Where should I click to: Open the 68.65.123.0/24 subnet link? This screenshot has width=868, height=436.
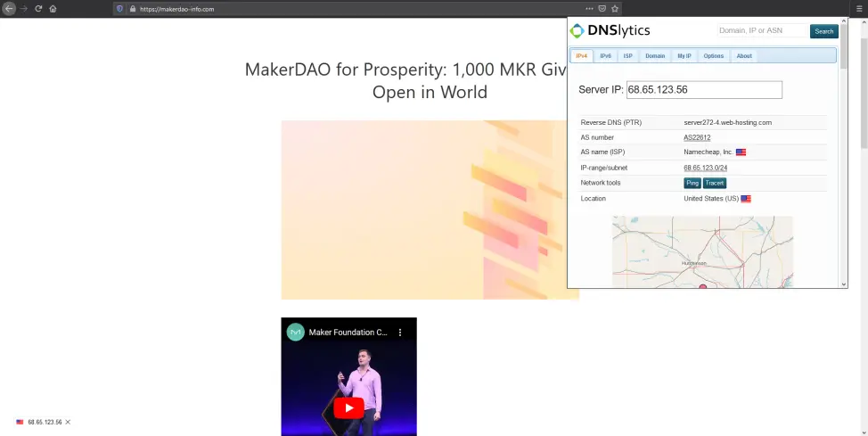[705, 168]
